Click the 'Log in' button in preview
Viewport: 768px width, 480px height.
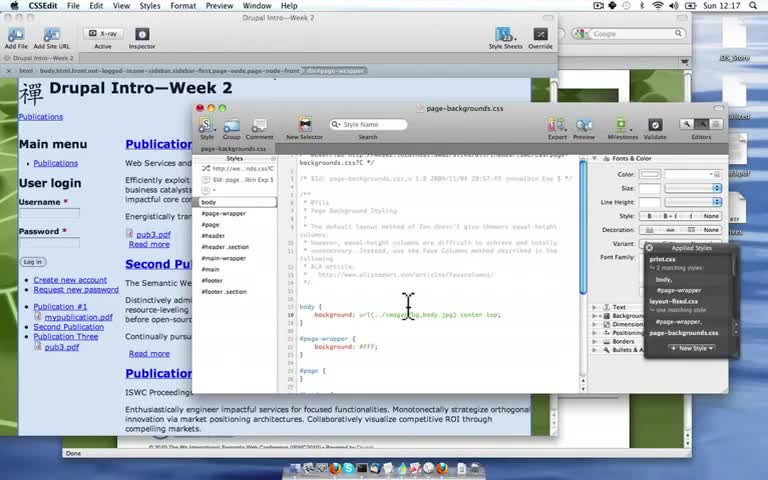(x=33, y=262)
